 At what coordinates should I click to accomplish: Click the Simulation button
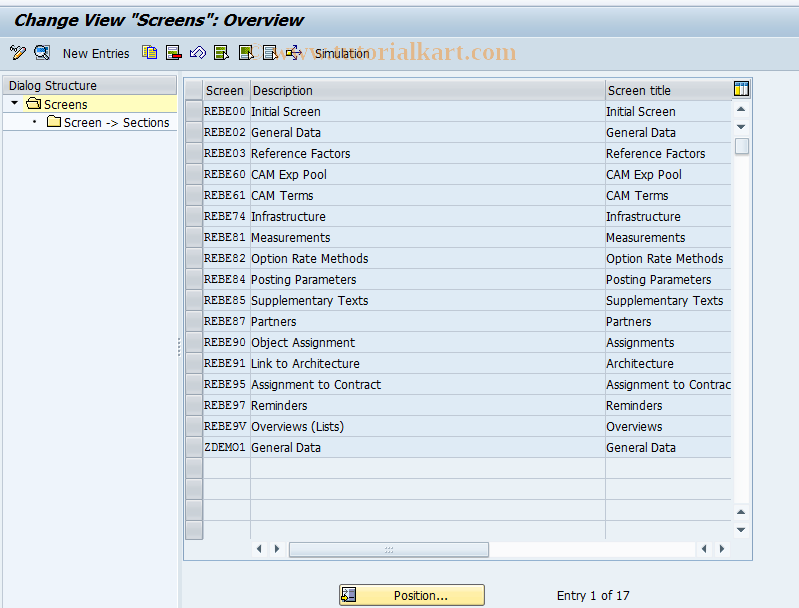[x=342, y=54]
